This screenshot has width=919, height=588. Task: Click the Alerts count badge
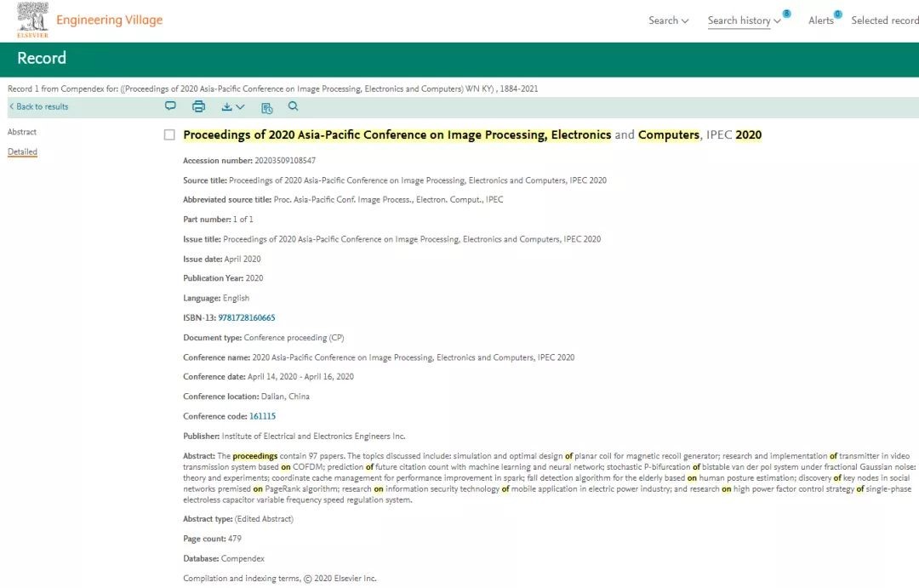(x=838, y=14)
